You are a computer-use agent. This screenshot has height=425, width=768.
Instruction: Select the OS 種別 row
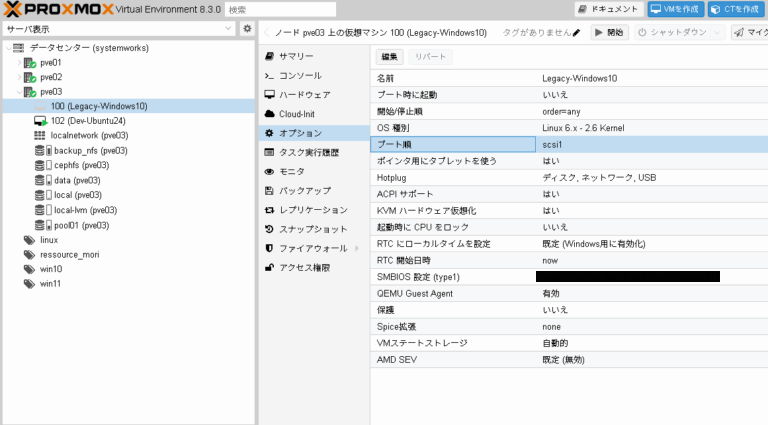569,128
